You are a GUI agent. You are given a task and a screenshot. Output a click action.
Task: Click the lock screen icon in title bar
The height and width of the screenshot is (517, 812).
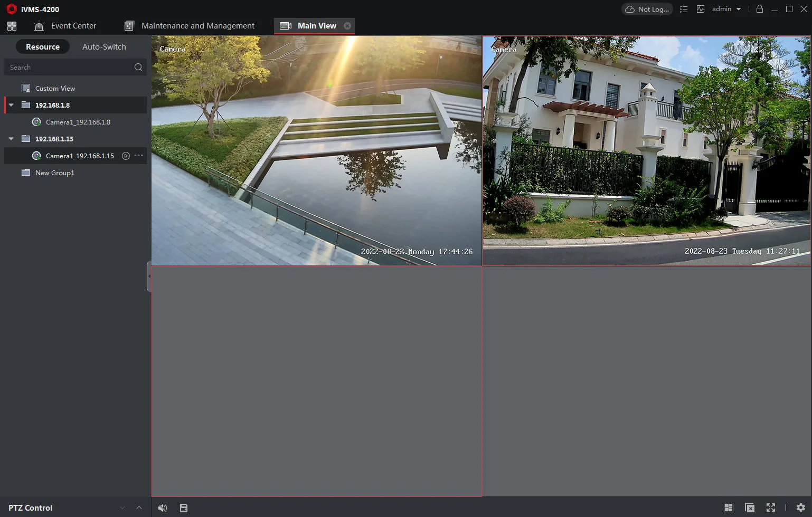(x=759, y=9)
